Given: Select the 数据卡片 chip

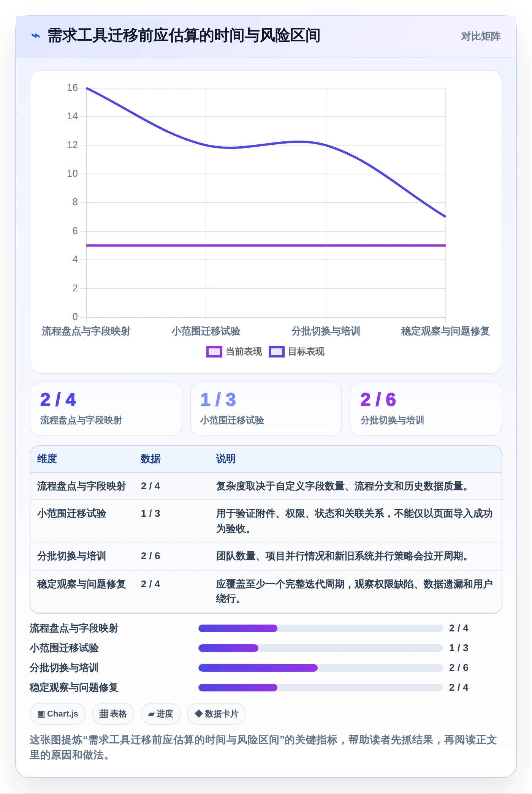Looking at the screenshot, I should coord(217,714).
